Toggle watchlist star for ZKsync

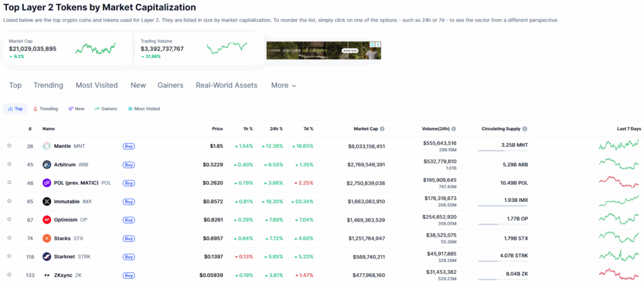pyautogui.click(x=9, y=274)
